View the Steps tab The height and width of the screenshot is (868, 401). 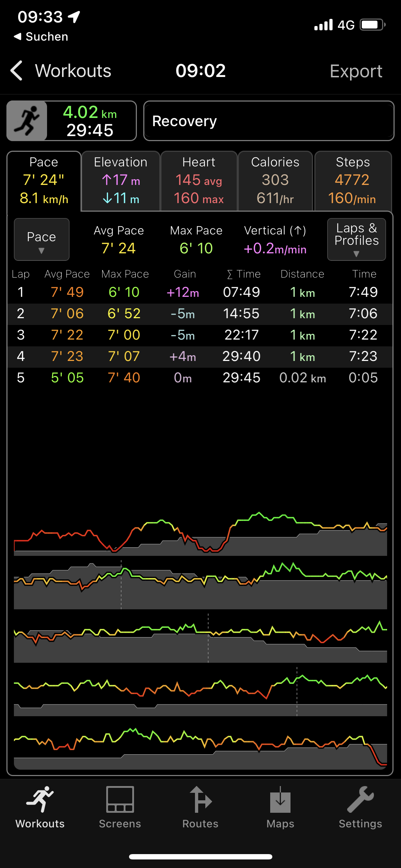point(353,181)
